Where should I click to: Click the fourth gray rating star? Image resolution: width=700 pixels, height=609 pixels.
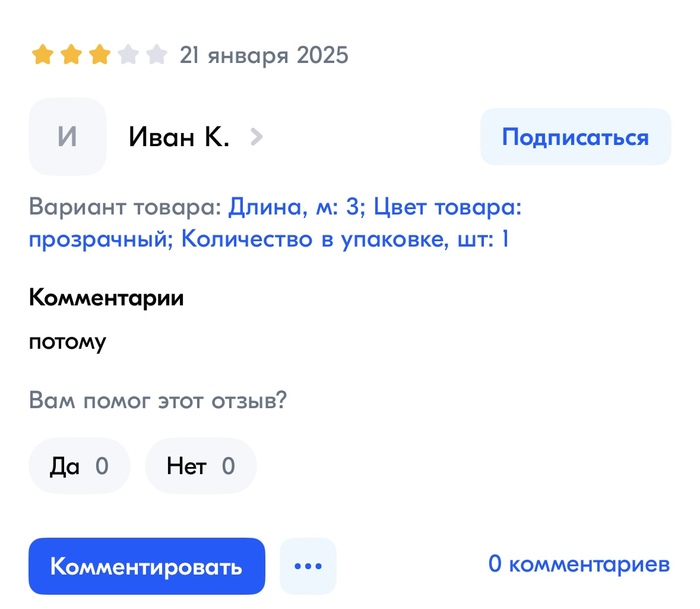[x=127, y=54]
